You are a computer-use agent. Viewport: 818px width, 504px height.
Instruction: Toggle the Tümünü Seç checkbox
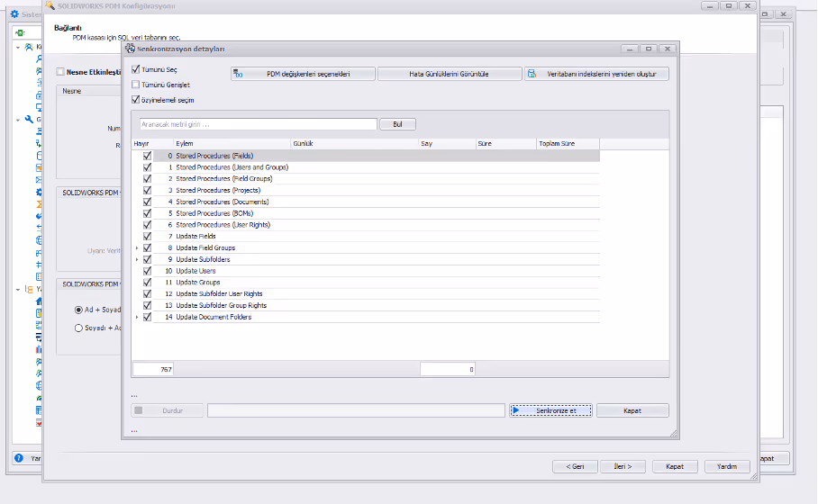[136, 69]
